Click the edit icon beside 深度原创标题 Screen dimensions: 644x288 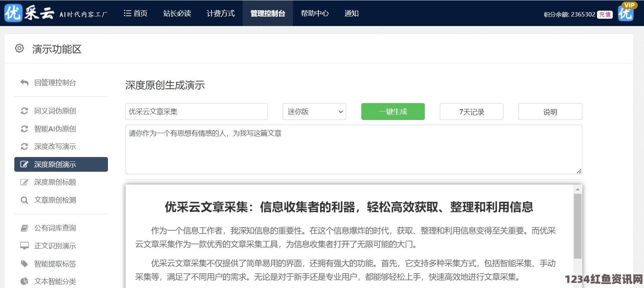click(x=24, y=182)
